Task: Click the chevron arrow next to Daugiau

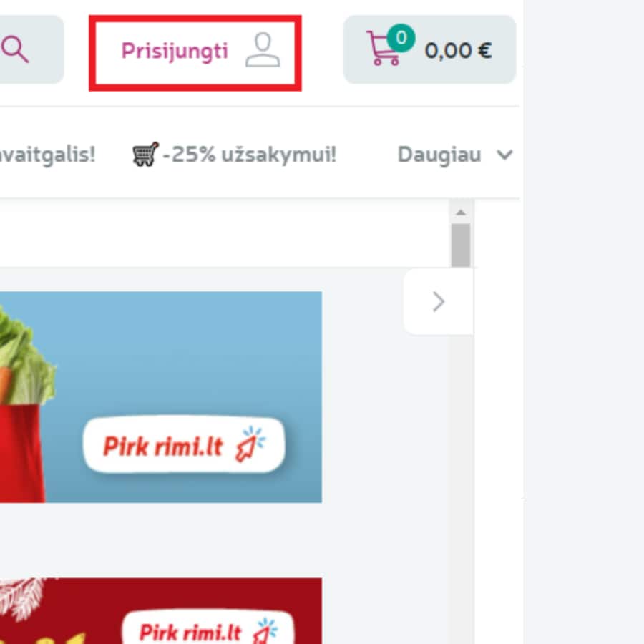Action: 505,155
